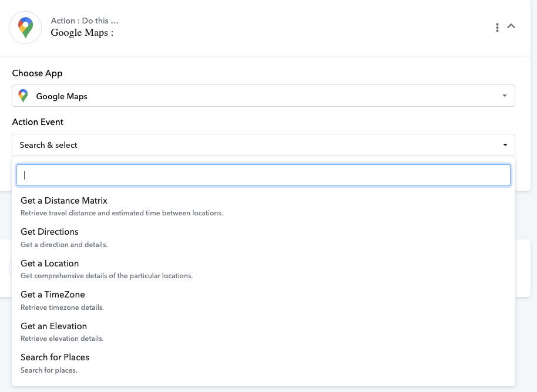Click the Google Maps step title
Image resolution: width=537 pixels, height=392 pixels.
[x=82, y=33]
